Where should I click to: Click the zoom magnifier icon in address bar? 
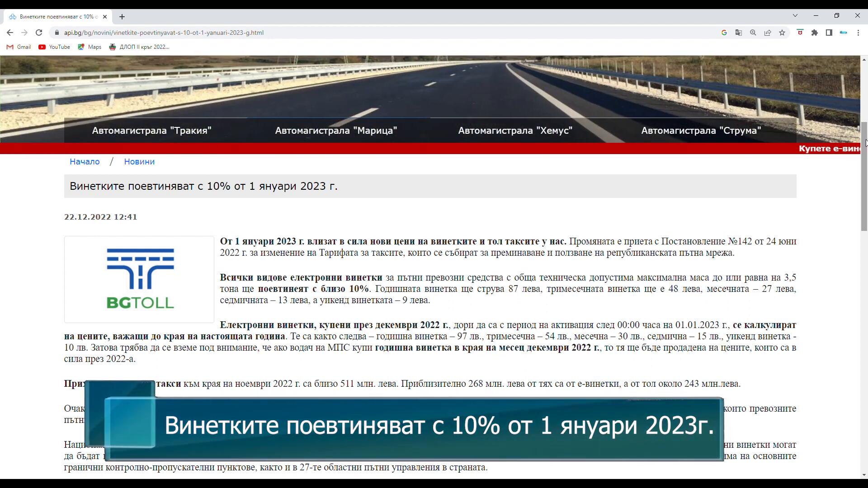(x=753, y=33)
